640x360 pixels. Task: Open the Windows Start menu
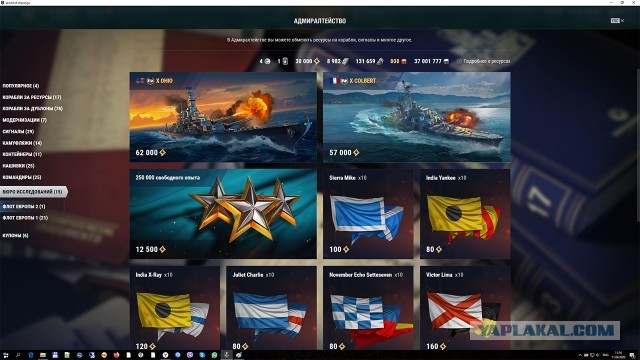(6, 355)
